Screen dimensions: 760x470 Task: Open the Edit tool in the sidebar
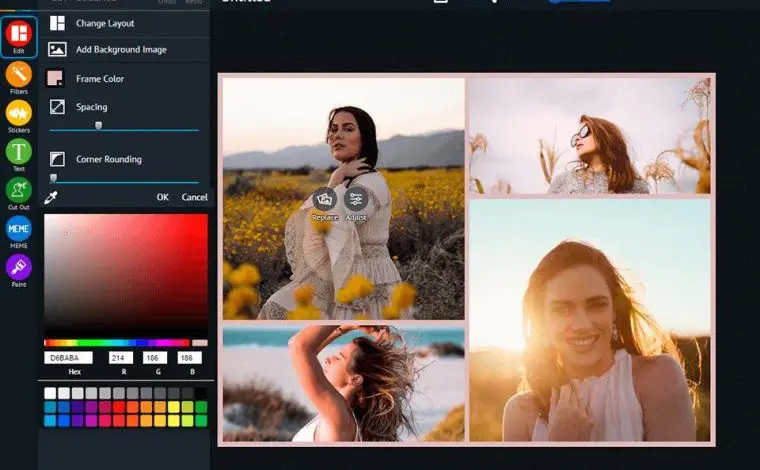point(18,37)
